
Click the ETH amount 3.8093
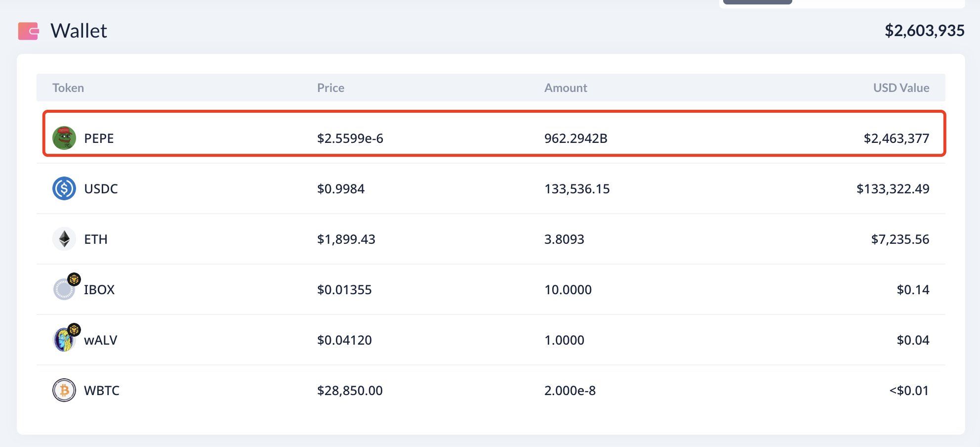click(x=564, y=239)
